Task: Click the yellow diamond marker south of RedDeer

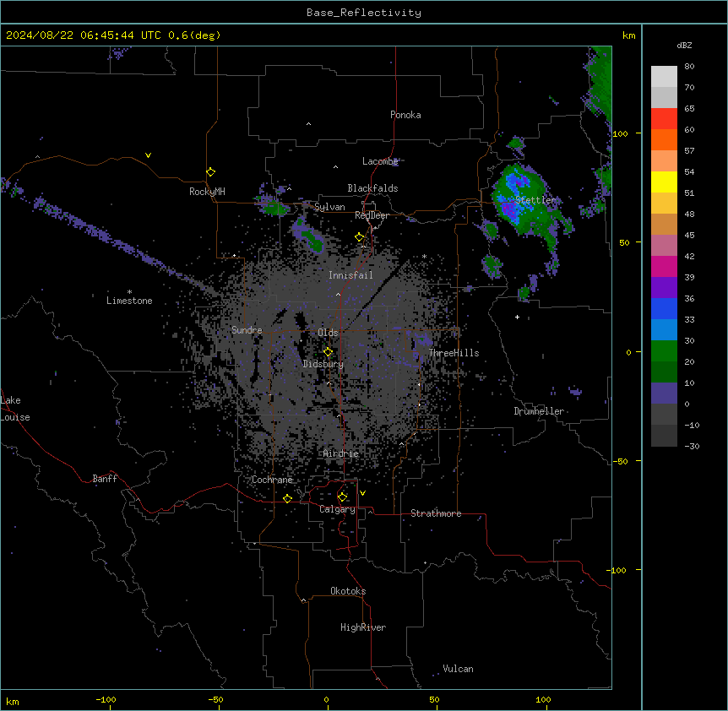Action: pos(360,237)
